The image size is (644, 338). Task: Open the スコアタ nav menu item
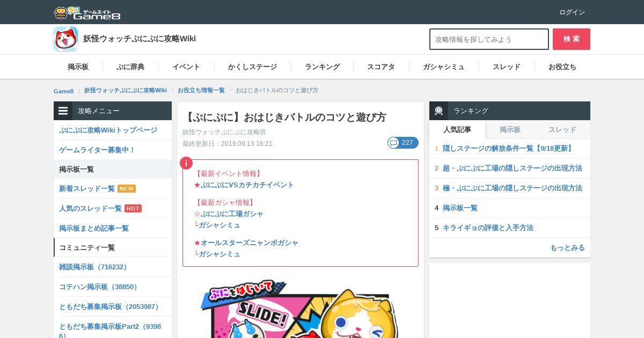click(381, 67)
